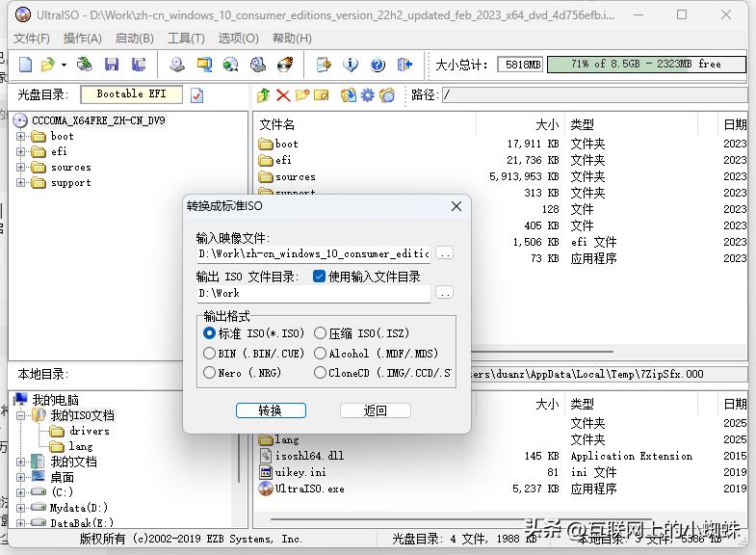Click the New image toolbar icon
Image resolution: width=756 pixels, height=555 pixels.
pos(25,65)
